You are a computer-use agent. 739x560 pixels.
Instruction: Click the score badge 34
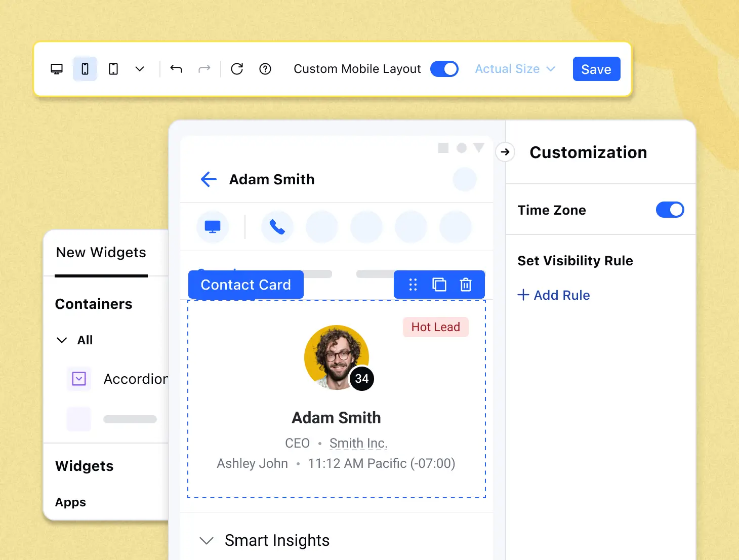coord(362,379)
